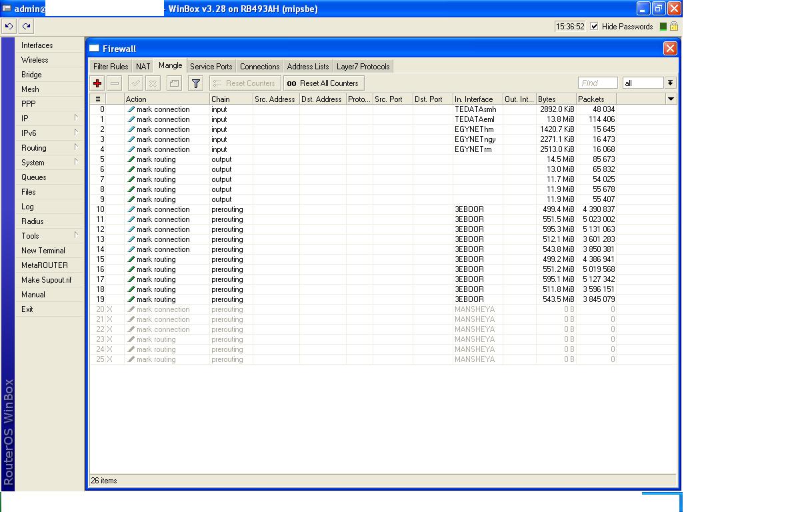Click the Redo arrow icon
The height and width of the screenshot is (512, 812).
26,27
